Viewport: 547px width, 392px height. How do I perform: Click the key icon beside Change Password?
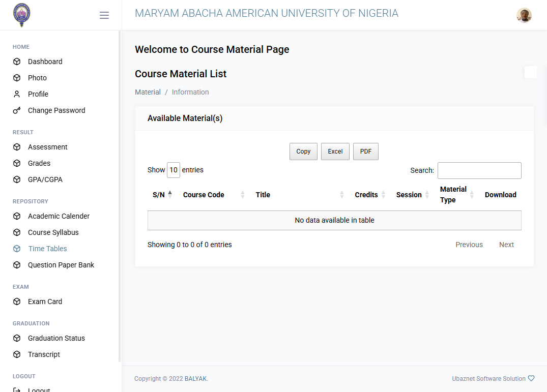(17, 110)
